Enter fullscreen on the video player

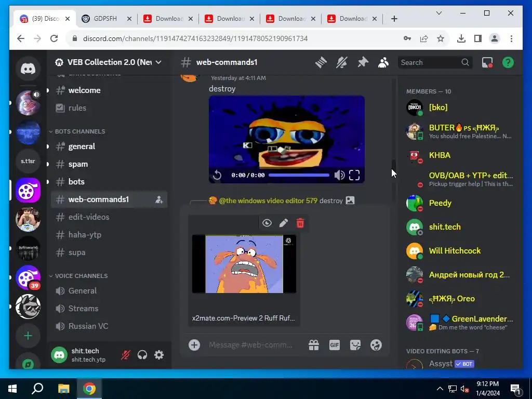tap(354, 175)
